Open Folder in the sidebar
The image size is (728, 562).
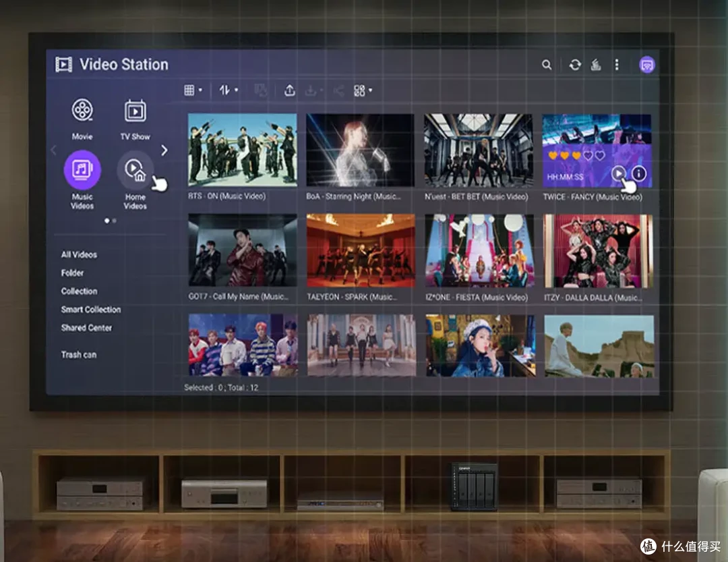(x=72, y=273)
